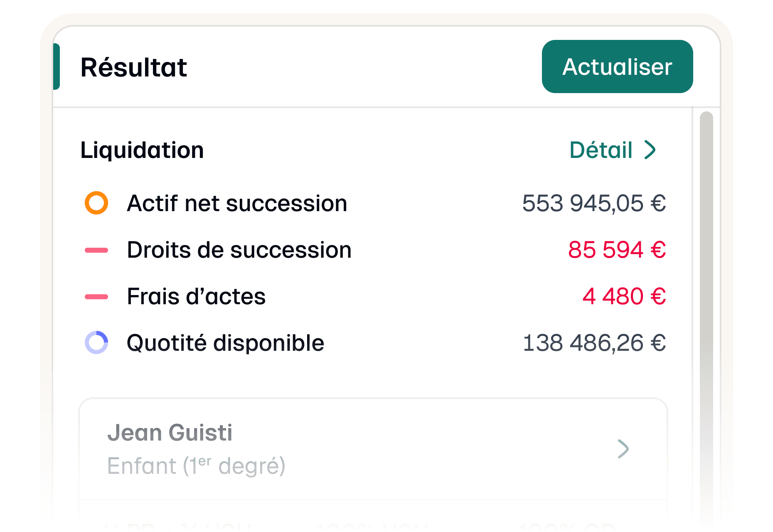This screenshot has height=532, width=773.
Task: Click the pink minus icon for Frais d'actes
Action: (96, 297)
